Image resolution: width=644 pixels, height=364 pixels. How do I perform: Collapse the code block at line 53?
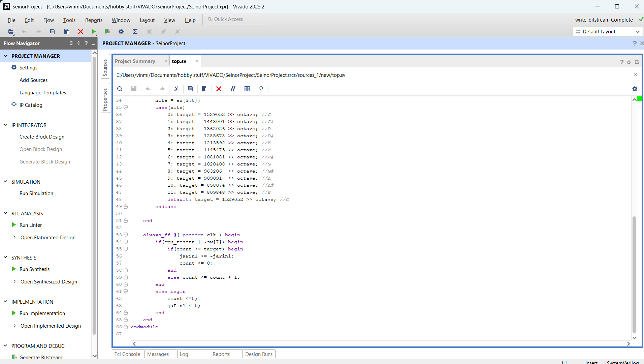coord(125,235)
